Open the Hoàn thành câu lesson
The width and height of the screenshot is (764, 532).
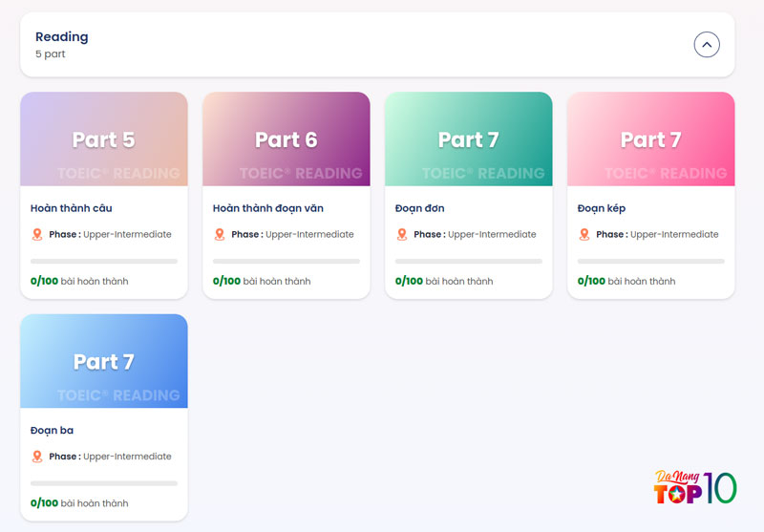pyautogui.click(x=71, y=208)
